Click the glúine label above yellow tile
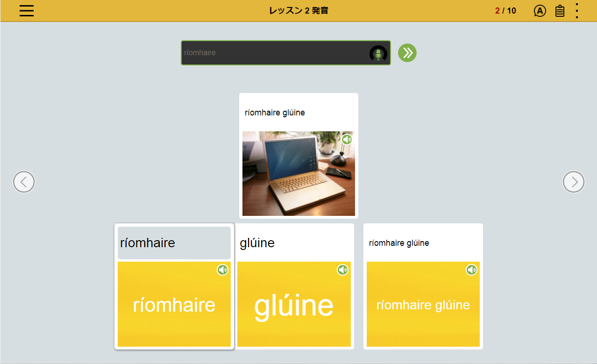Viewport: 597px width, 364px height. [257, 243]
